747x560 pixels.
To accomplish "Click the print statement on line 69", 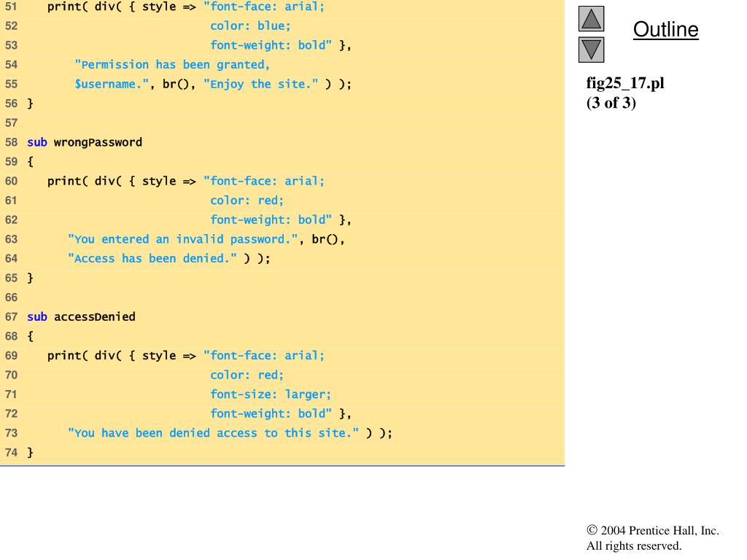I will tap(186, 356).
